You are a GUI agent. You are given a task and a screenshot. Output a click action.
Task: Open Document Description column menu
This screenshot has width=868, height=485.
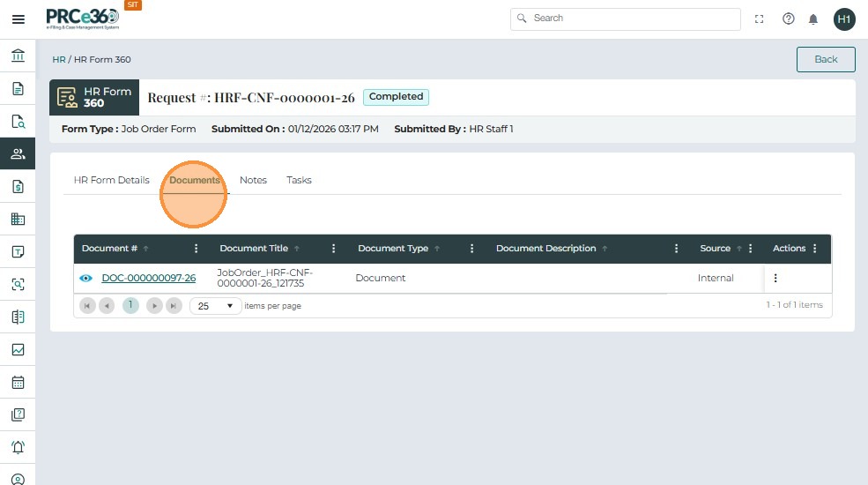point(676,249)
